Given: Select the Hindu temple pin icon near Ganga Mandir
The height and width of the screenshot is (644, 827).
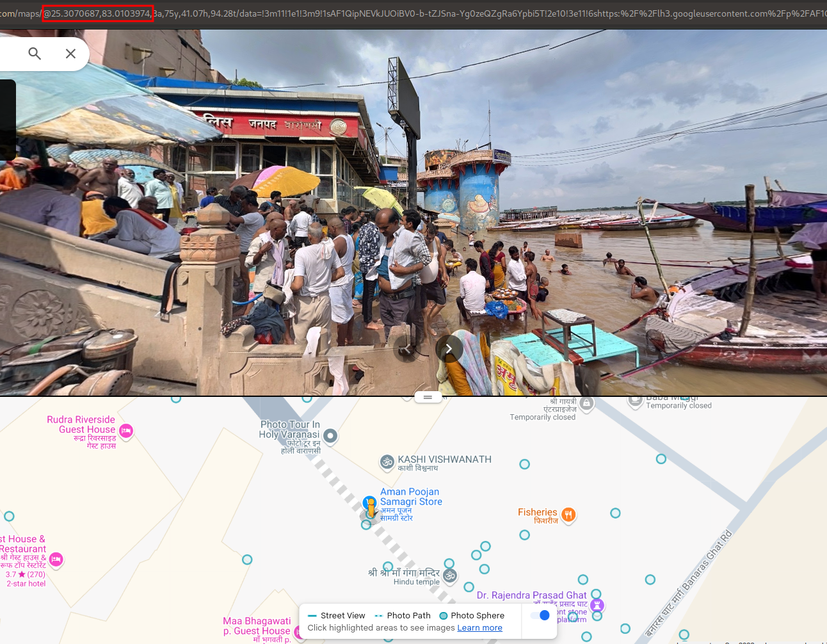Looking at the screenshot, I should [x=450, y=576].
